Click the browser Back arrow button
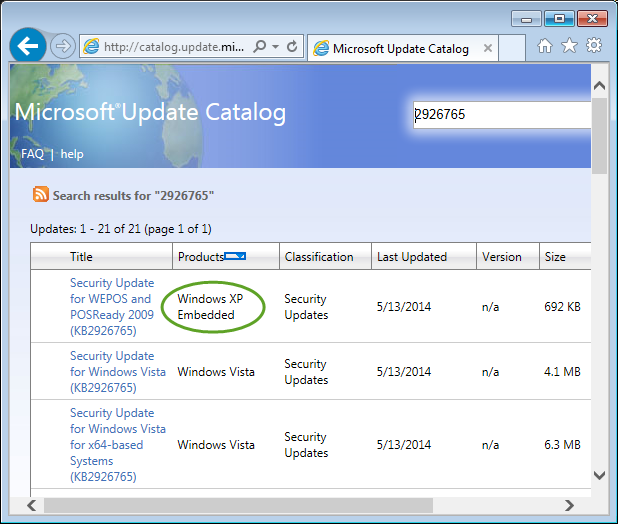Viewport: 618px width, 524px height. pyautogui.click(x=28, y=46)
